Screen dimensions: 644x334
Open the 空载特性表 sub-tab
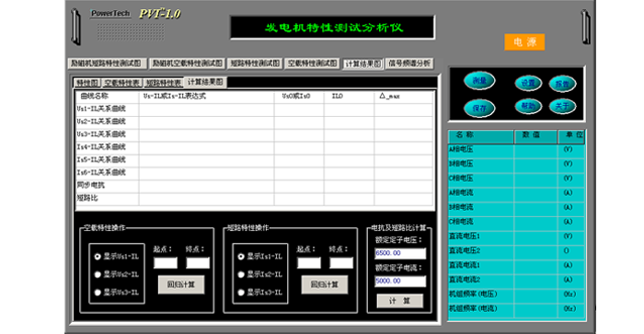(122, 83)
